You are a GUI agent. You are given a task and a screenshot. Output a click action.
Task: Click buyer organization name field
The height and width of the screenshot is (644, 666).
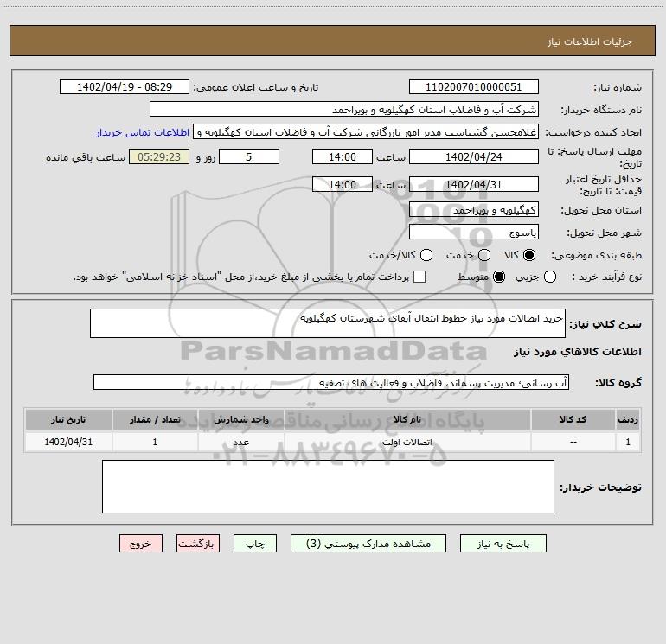tap(344, 110)
